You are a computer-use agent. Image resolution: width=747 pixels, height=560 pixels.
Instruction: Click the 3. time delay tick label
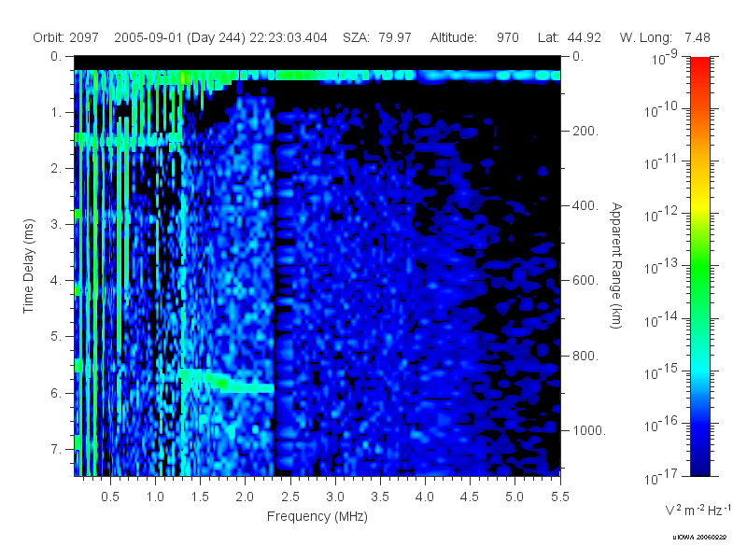56,224
